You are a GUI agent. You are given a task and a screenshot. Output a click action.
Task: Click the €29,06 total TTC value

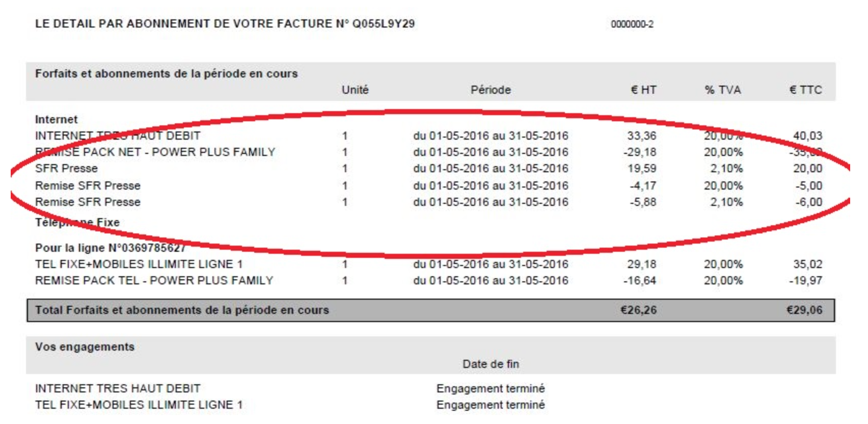tap(804, 310)
